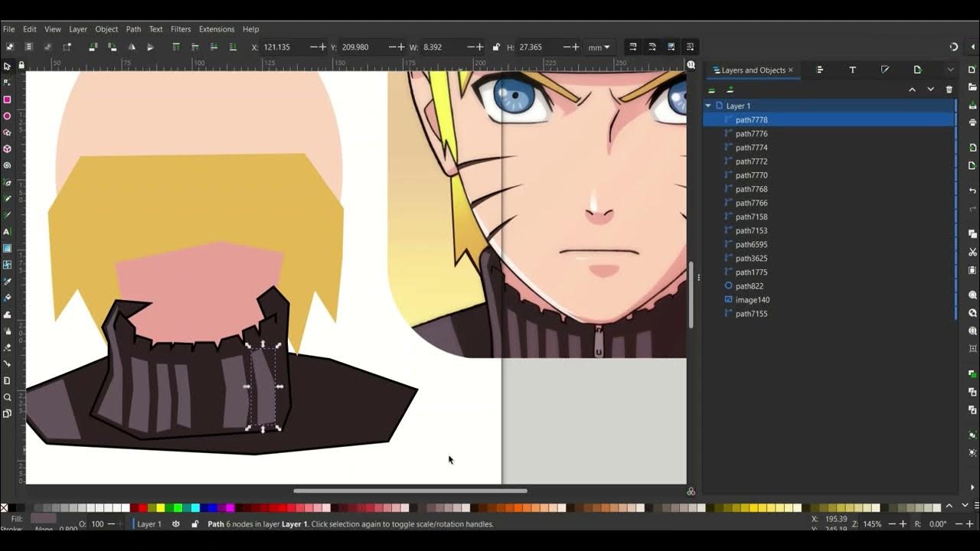Toggle scale stroke width with object
The width and height of the screenshot is (980, 551).
[633, 47]
